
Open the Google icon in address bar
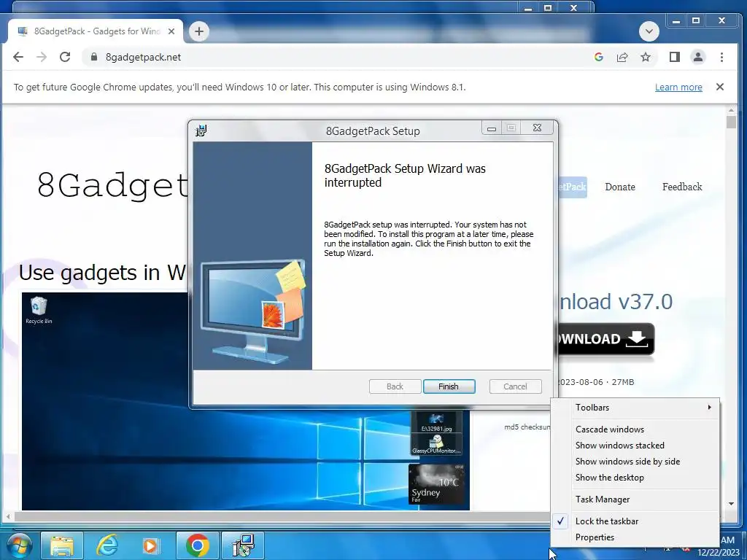pyautogui.click(x=599, y=57)
